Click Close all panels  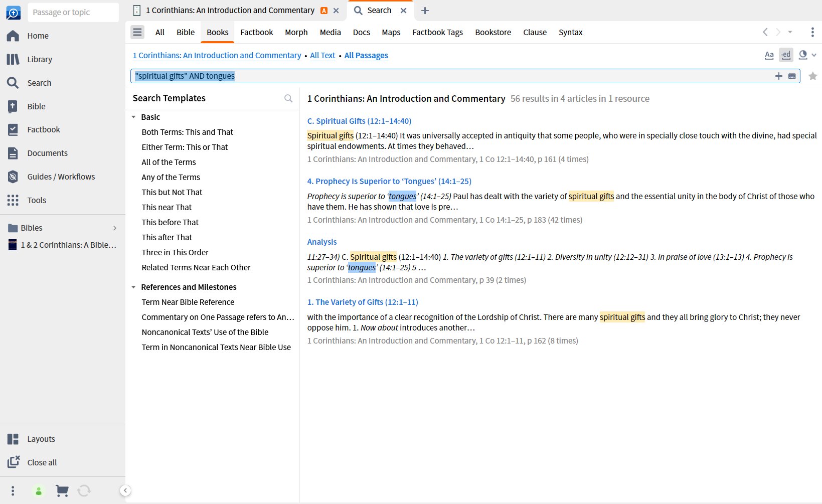click(x=42, y=462)
